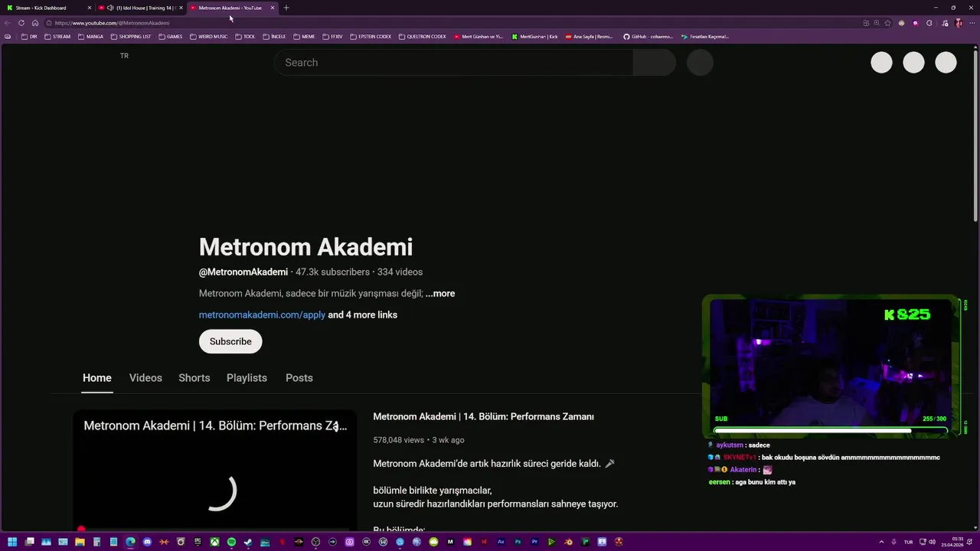Click '47.3k subscribers' text
This screenshot has width=980, height=551.
(332, 272)
